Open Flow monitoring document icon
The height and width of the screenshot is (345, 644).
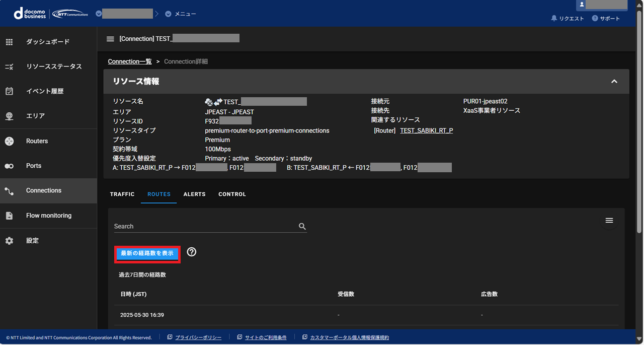coord(9,216)
